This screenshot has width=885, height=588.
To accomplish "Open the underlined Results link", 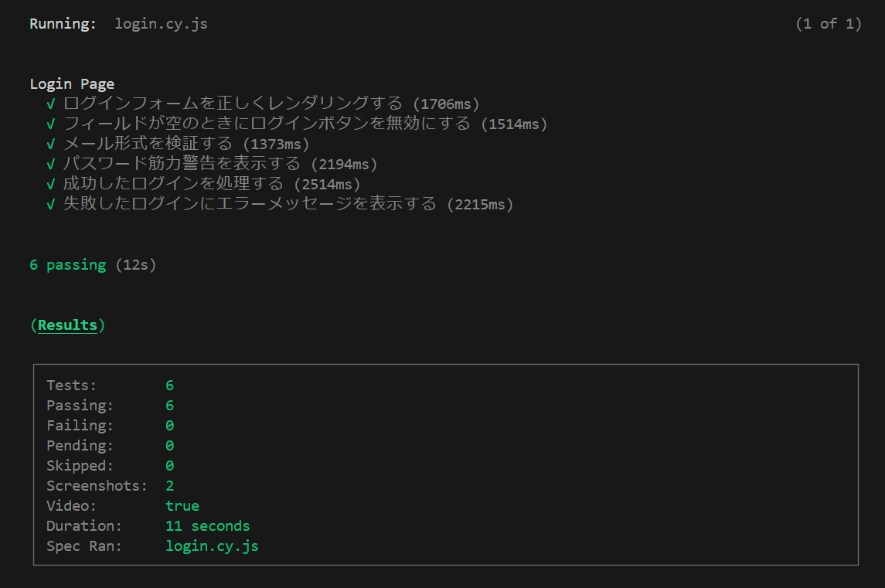I will coord(67,325).
